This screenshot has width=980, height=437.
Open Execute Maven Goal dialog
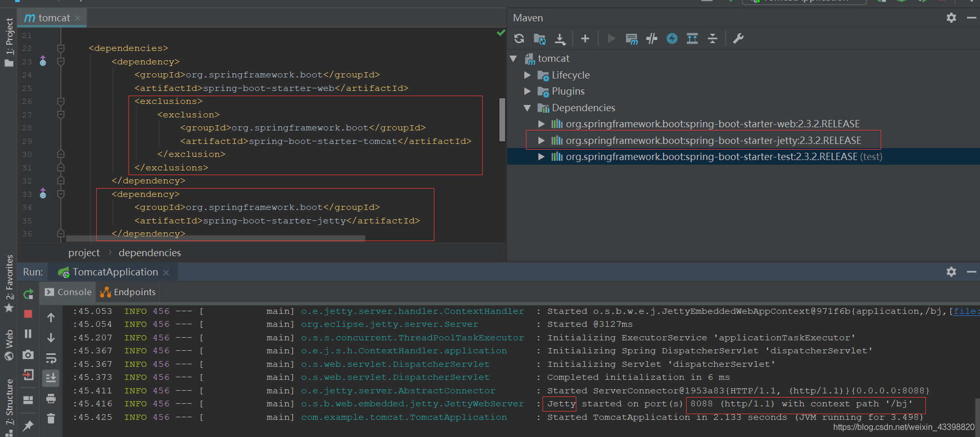point(631,38)
